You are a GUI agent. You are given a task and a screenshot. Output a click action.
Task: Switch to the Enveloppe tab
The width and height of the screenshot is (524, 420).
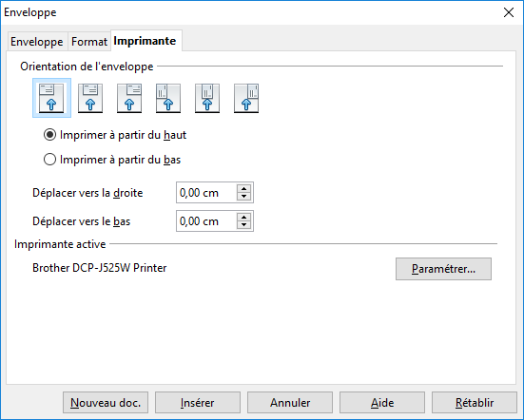[37, 42]
